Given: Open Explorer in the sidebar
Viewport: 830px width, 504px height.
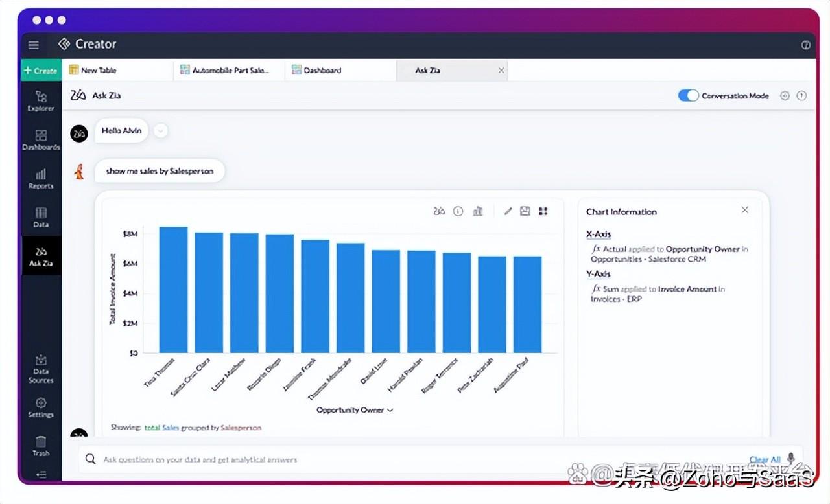Looking at the screenshot, I should [41, 101].
